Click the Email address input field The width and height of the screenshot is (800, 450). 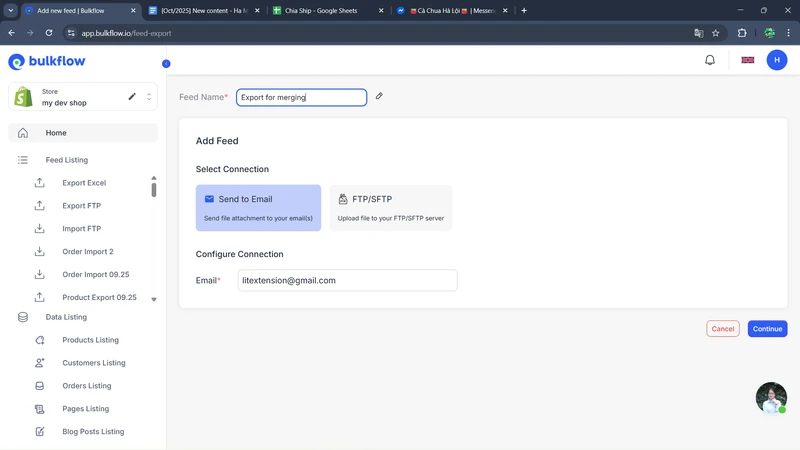pyautogui.click(x=347, y=281)
